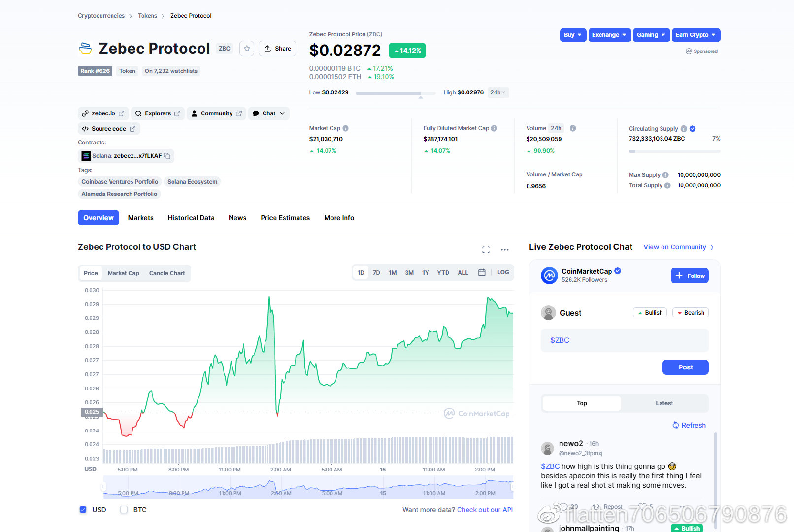Screen dimensions: 794x532
Task: Click the Zebec Protocol logo icon
Action: (x=85, y=48)
